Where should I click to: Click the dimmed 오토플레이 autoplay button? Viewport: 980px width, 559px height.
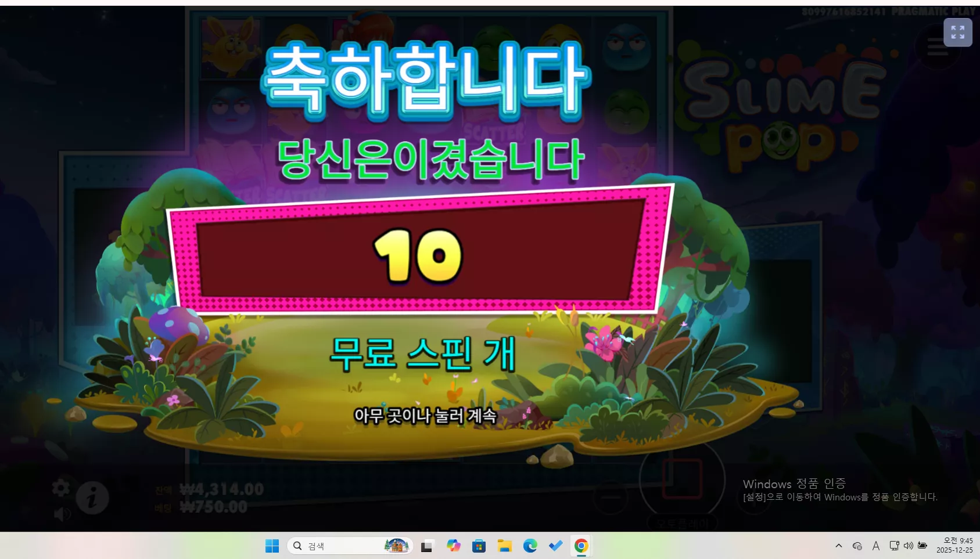click(683, 524)
